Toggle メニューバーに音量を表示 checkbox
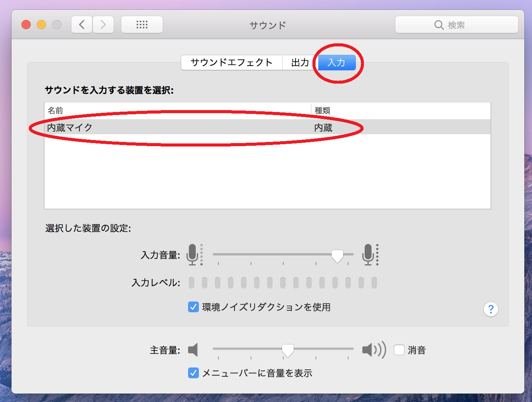This screenshot has height=402, width=532. [x=193, y=373]
